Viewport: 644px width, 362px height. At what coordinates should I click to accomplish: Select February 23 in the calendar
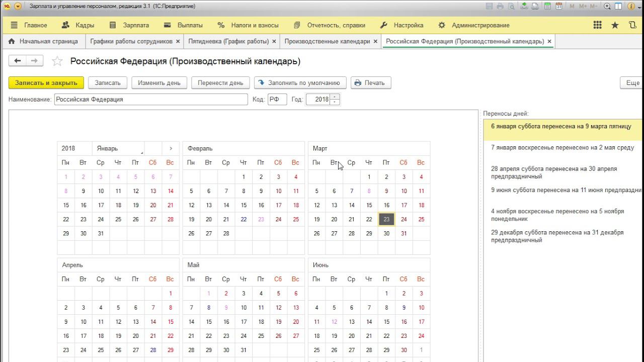[261, 219]
